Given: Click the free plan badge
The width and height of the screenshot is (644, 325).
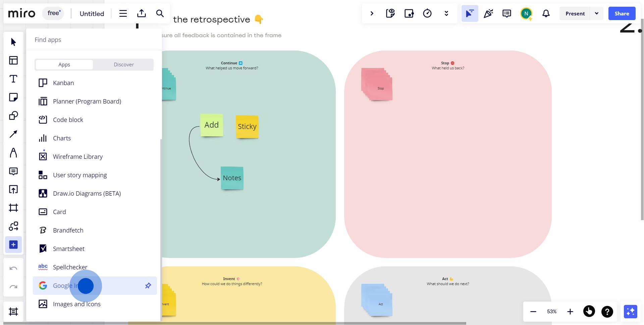Looking at the screenshot, I should pos(53,13).
